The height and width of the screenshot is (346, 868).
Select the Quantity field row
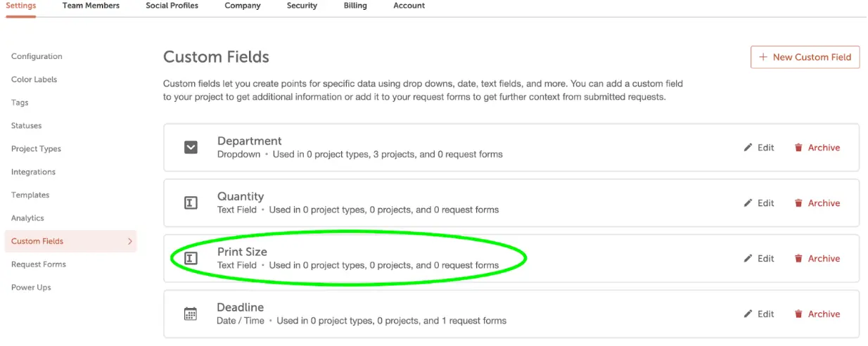tap(511, 203)
